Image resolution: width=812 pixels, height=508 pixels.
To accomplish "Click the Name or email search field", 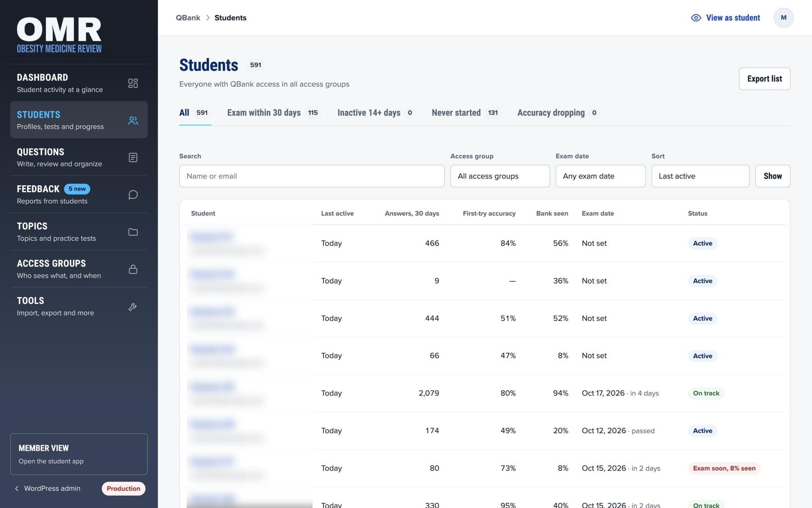I will pyautogui.click(x=312, y=176).
